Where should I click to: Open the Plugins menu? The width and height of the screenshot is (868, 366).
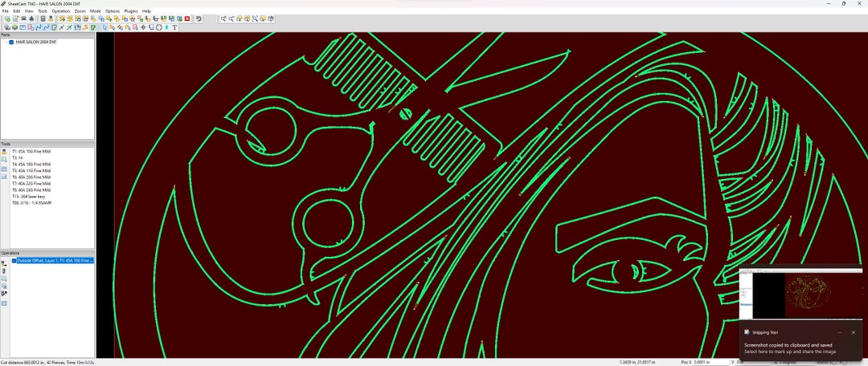click(131, 11)
